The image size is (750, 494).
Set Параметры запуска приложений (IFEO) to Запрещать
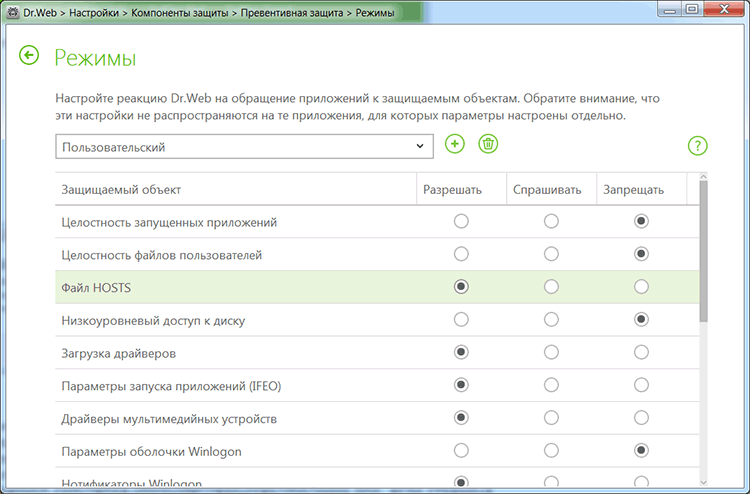pos(641,385)
